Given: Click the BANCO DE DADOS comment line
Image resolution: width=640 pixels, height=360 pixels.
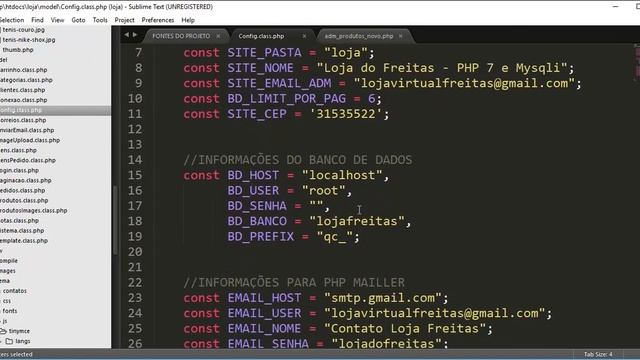Looking at the screenshot, I should [x=298, y=160].
